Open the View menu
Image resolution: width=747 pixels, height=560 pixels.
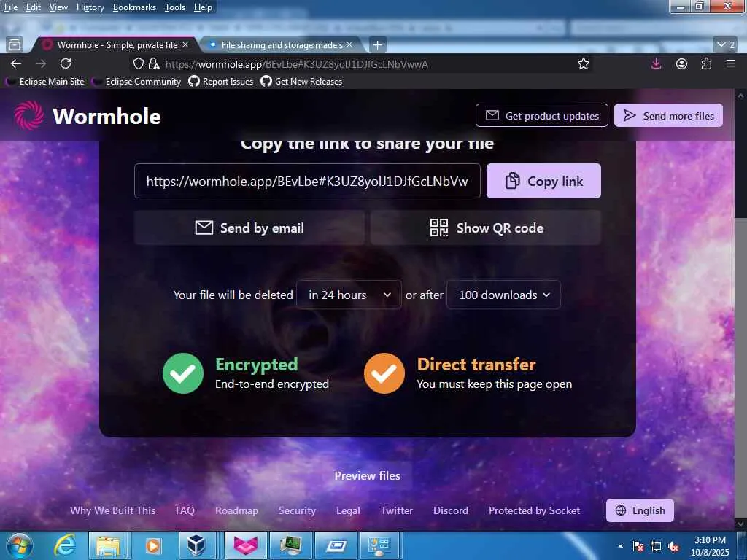click(58, 7)
